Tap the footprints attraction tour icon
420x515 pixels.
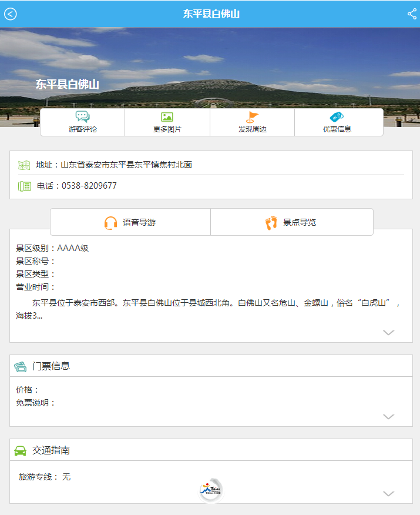(x=271, y=223)
